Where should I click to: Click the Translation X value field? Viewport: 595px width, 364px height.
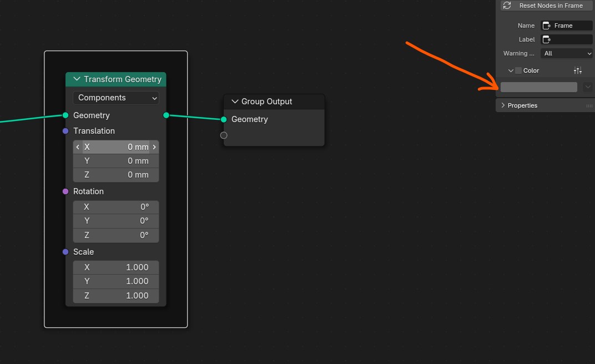pyautogui.click(x=116, y=146)
